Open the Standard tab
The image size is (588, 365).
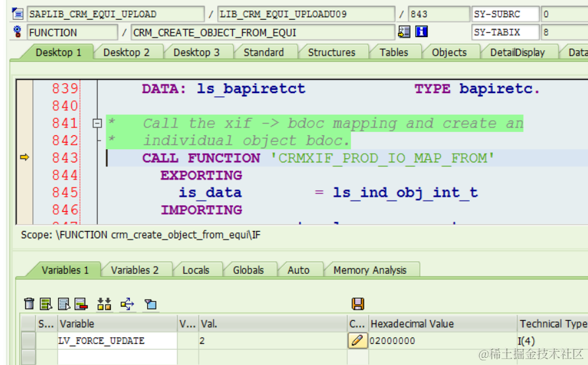[x=263, y=53]
